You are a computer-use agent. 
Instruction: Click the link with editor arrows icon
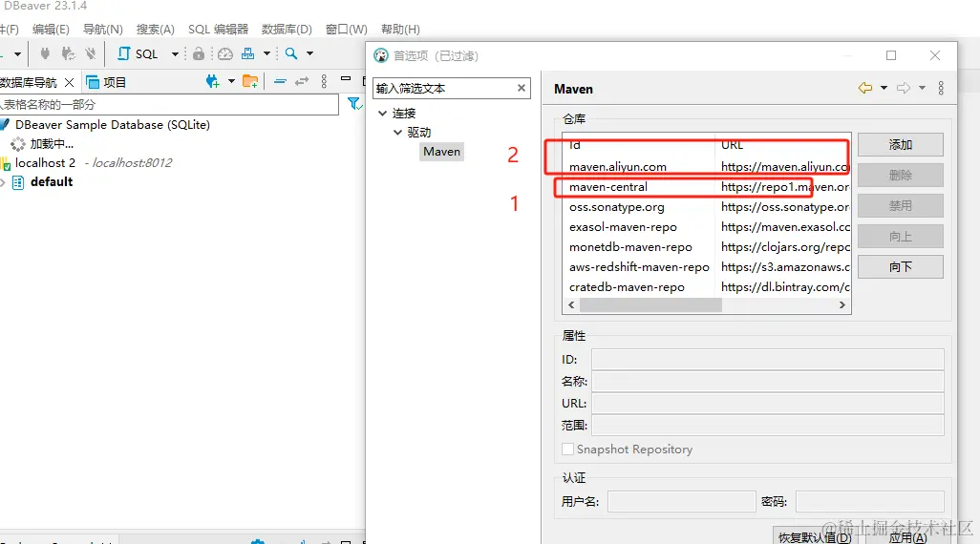point(302,81)
